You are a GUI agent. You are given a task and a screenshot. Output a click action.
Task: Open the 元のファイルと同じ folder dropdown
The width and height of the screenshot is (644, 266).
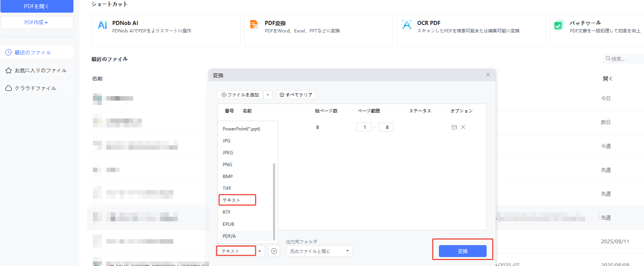point(320,251)
